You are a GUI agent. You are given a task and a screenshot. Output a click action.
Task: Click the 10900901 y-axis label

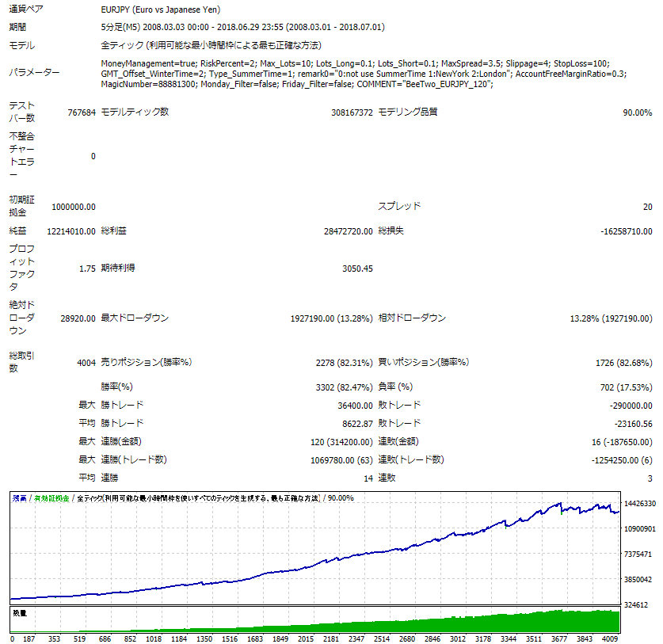point(640,529)
